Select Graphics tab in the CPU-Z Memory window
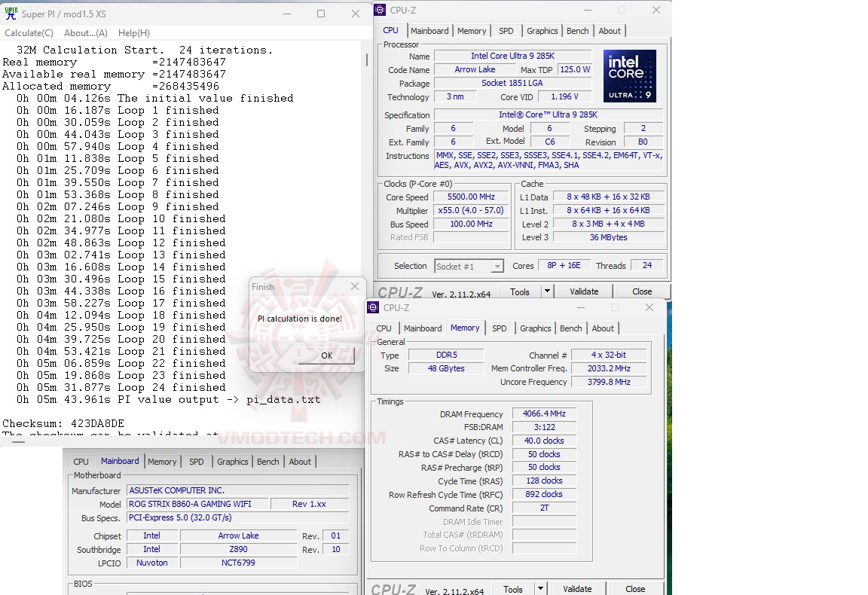Viewport: 868px width, 595px height. click(x=535, y=328)
